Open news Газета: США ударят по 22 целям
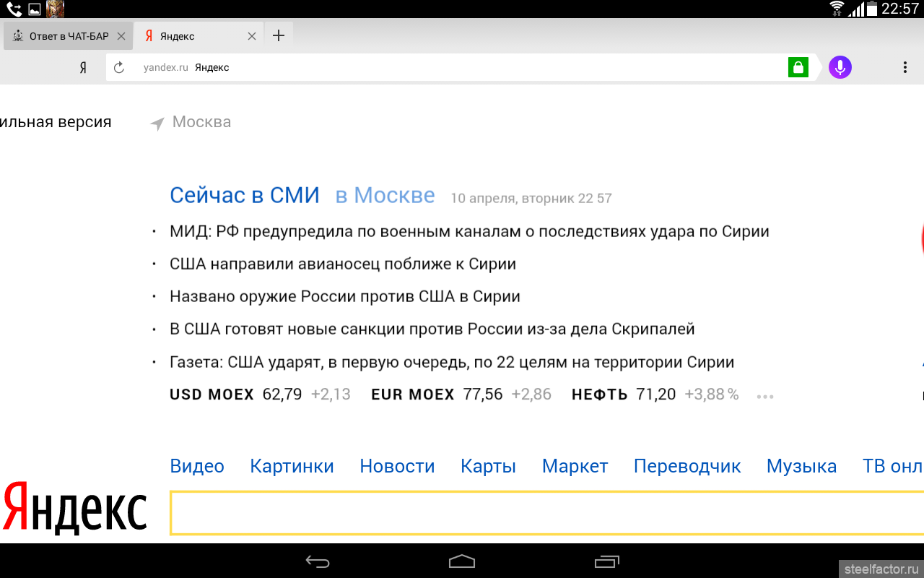The height and width of the screenshot is (578, 924). (x=452, y=362)
